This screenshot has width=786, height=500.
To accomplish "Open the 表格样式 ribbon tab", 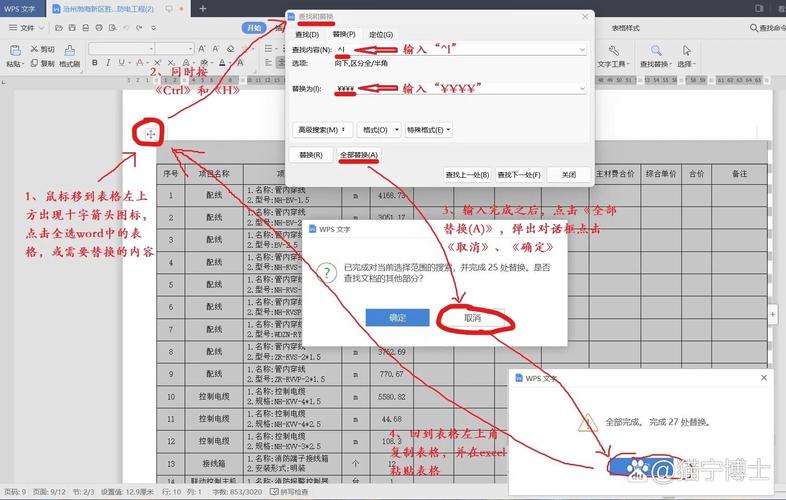I will tap(626, 28).
